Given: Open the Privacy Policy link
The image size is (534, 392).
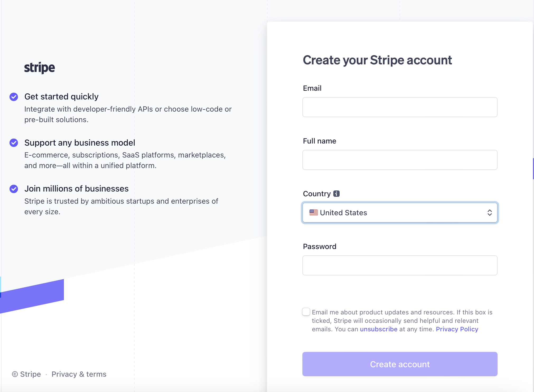Looking at the screenshot, I should coord(457,329).
